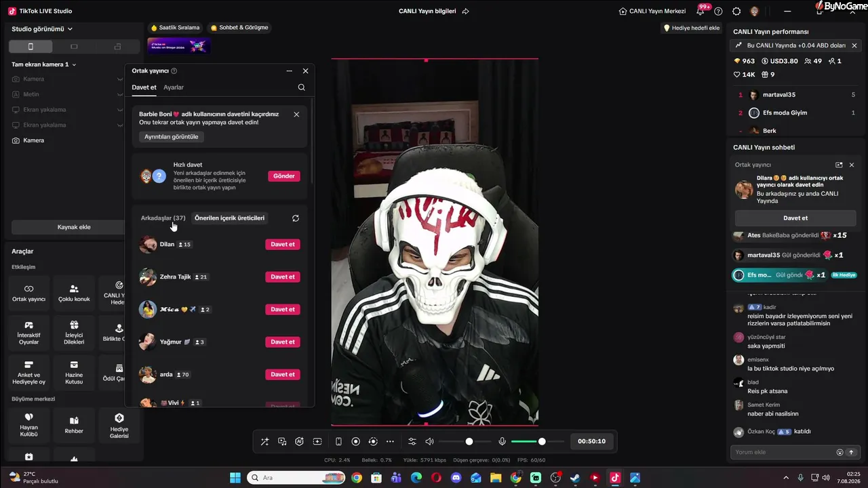Click the phone orientation icon in bottom toolbar

tap(338, 441)
